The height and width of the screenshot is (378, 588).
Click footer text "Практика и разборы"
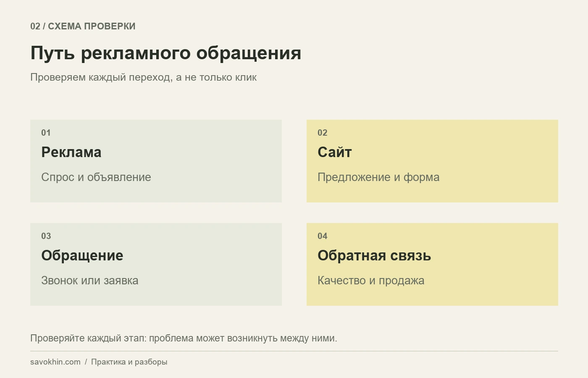129,362
